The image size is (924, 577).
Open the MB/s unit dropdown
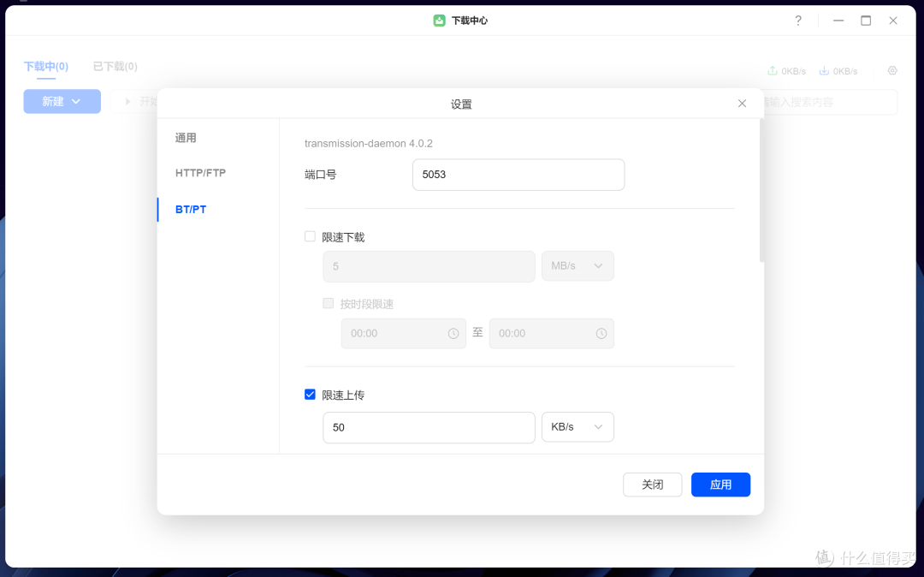click(x=577, y=265)
